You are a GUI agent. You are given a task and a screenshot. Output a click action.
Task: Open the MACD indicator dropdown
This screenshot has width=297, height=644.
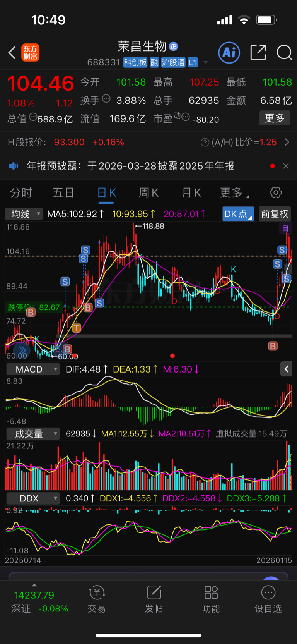(33, 369)
